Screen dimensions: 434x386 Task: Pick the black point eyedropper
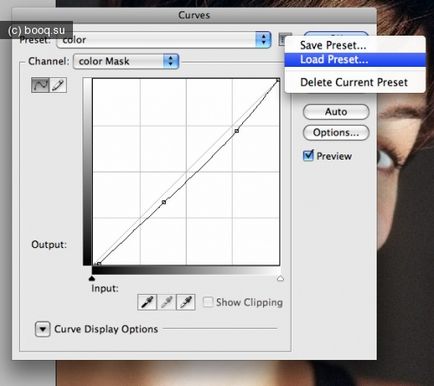coord(147,302)
